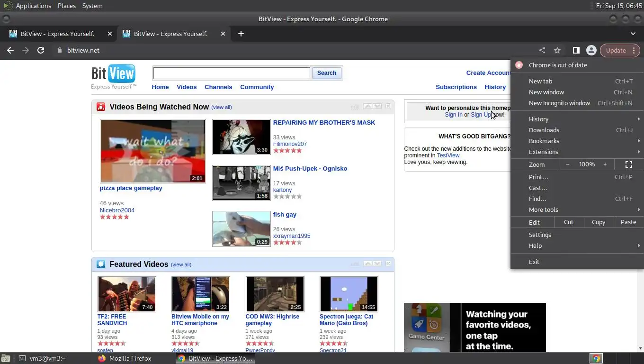Close the Videos Being Watched Now module

point(388,106)
